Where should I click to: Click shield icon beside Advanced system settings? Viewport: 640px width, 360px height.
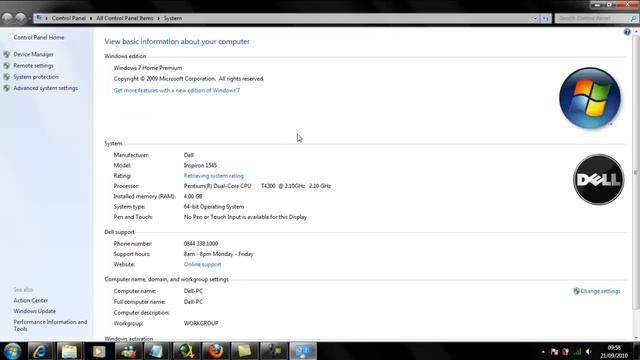(7, 88)
